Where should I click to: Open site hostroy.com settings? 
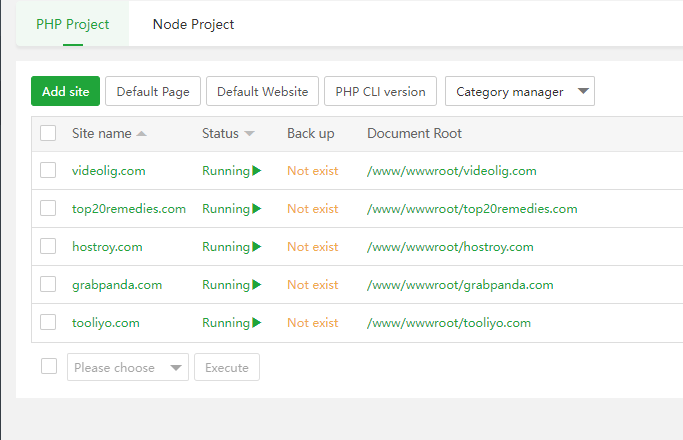click(x=107, y=247)
